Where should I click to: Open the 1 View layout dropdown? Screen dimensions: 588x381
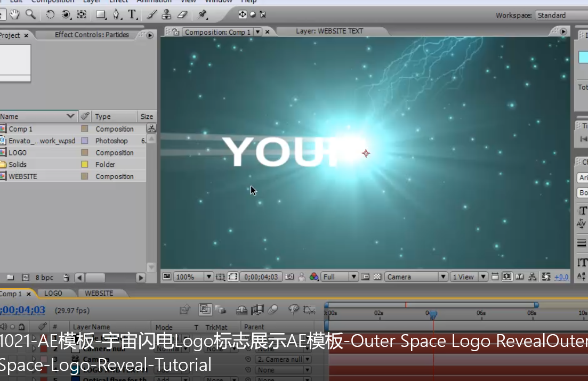point(469,277)
